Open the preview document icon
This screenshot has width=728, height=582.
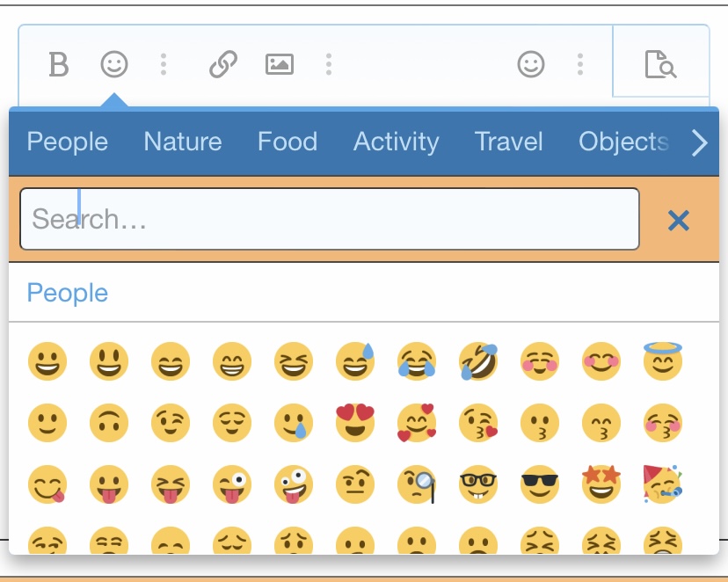pos(660,64)
